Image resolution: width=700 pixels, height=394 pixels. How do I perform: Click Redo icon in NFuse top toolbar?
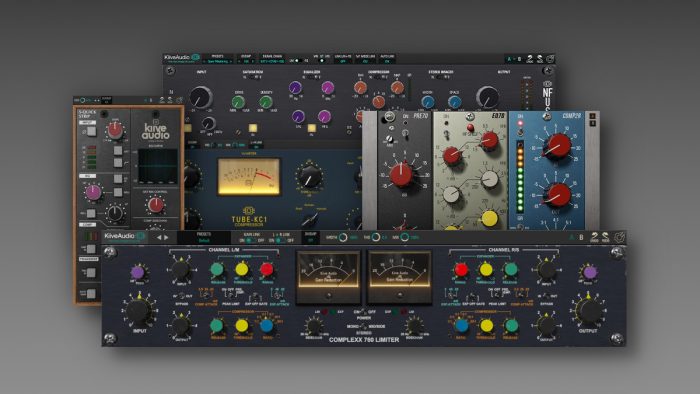pos(540,59)
